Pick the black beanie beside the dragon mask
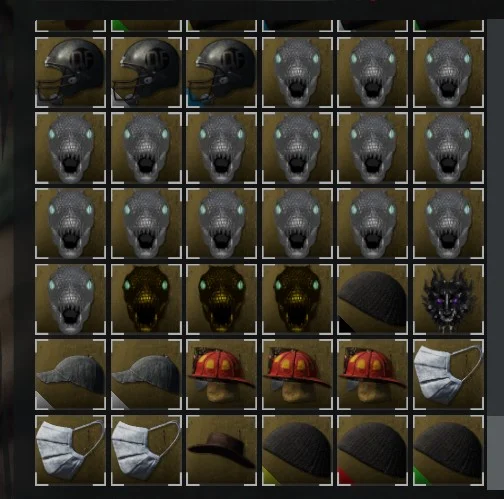Image resolution: width=504 pixels, height=499 pixels. click(373, 299)
